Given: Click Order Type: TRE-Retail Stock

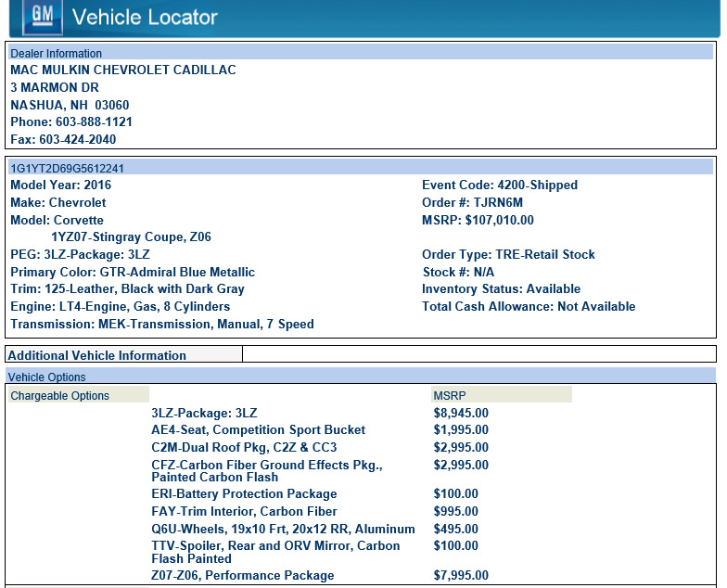Looking at the screenshot, I should tap(508, 254).
